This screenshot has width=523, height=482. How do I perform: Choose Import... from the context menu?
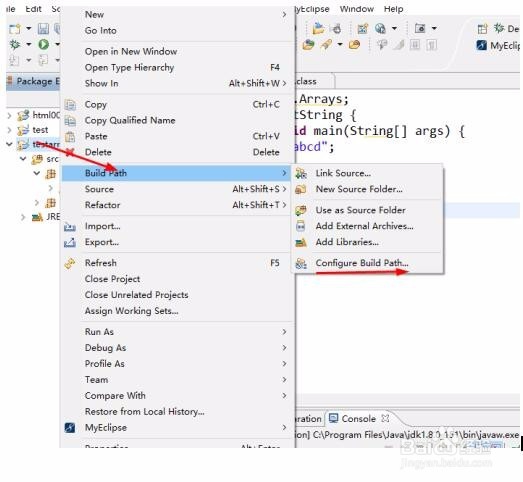[176, 226]
